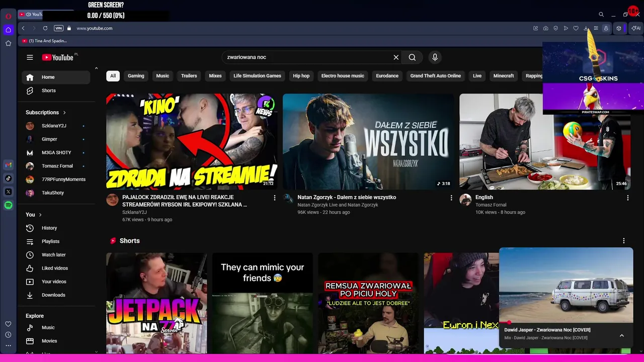Expand the You section chevron
The width and height of the screenshot is (644, 362).
[40, 215]
